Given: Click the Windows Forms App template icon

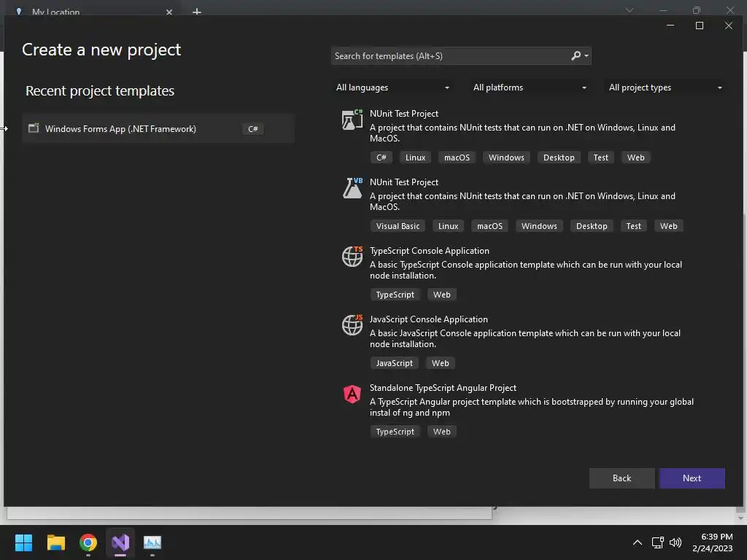Looking at the screenshot, I should click(x=34, y=128).
